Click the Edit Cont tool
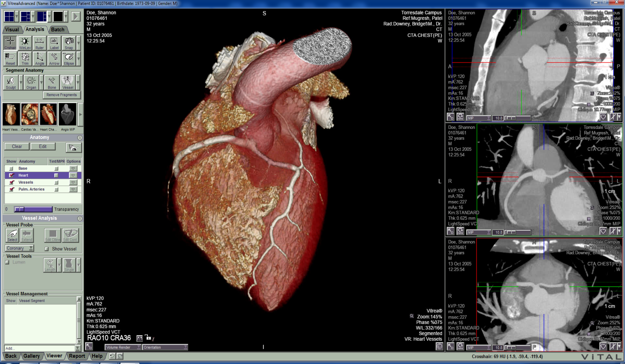Image resolution: width=625 pixels, height=364 pixels. point(70,235)
